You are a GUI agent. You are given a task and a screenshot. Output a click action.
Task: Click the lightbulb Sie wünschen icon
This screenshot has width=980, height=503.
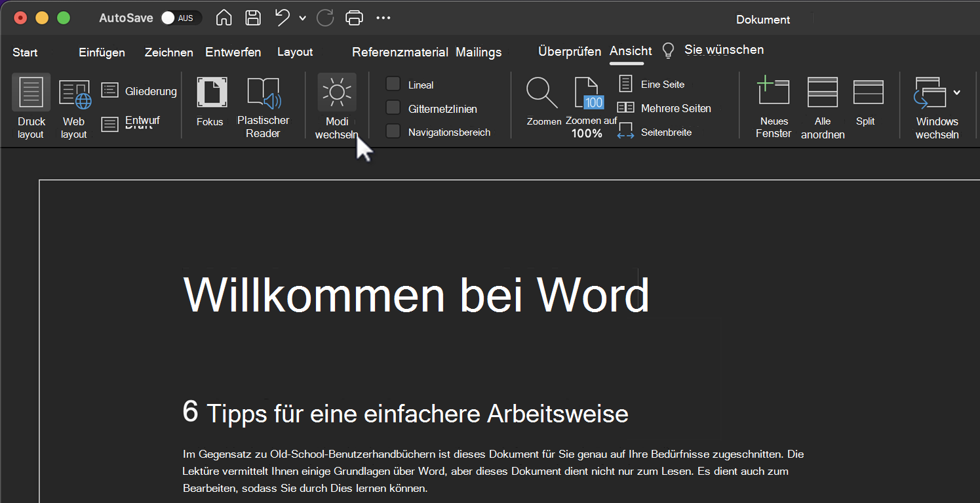pos(668,50)
